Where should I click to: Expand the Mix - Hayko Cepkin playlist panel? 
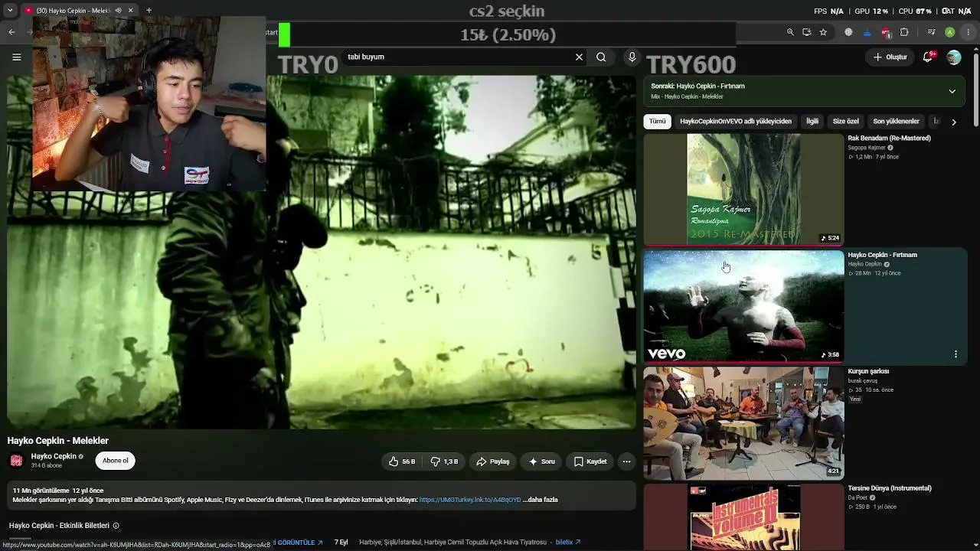point(952,91)
